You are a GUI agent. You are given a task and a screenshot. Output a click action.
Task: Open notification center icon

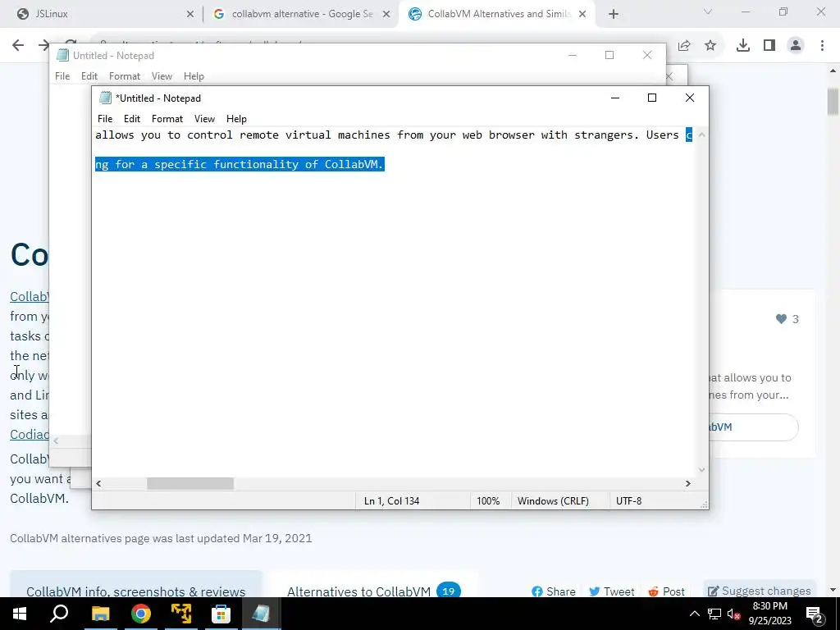click(814, 614)
